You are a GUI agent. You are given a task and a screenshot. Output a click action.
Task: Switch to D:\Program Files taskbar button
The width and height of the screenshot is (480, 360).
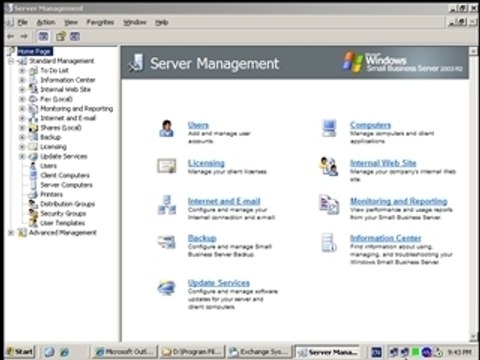(x=192, y=352)
